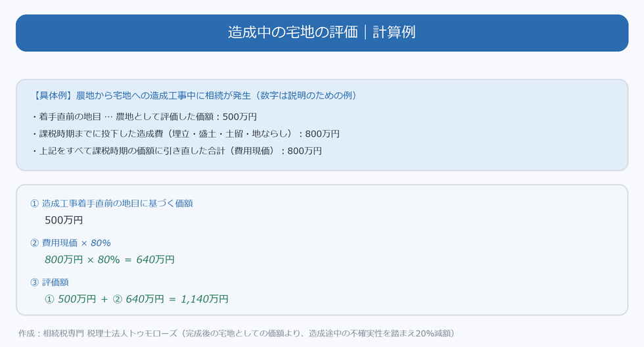Select the line on 造成費（埋立・盛土・土留・地ならし）
This screenshot has height=347, width=644.
tap(185, 134)
